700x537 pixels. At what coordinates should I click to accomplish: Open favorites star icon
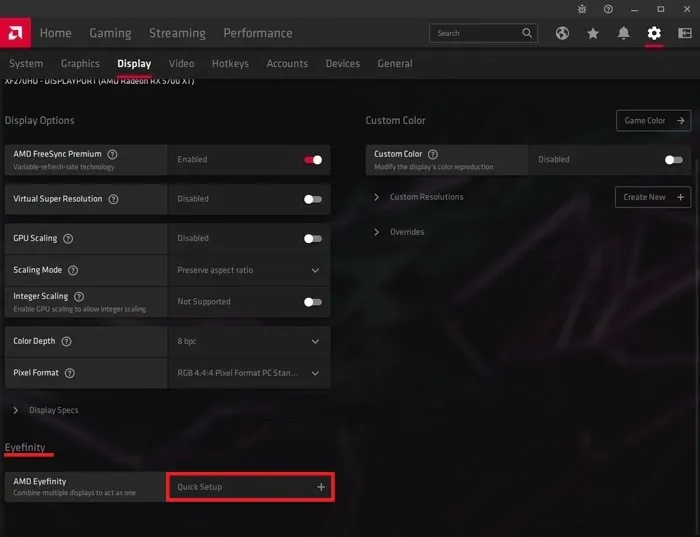point(593,33)
